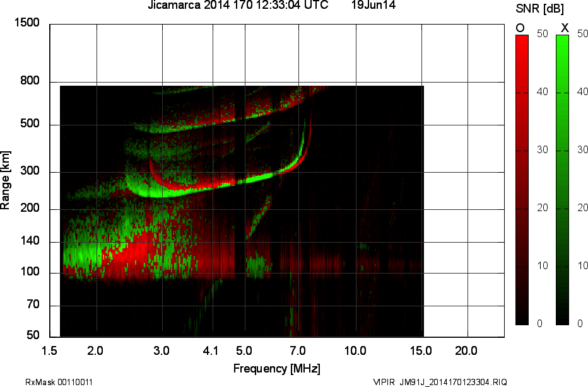Click the 140 range tick label

click(30, 241)
